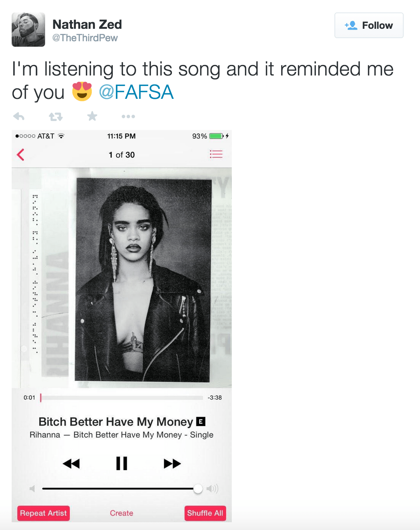Click the volume slider knob
This screenshot has height=530, width=420.
point(198,488)
